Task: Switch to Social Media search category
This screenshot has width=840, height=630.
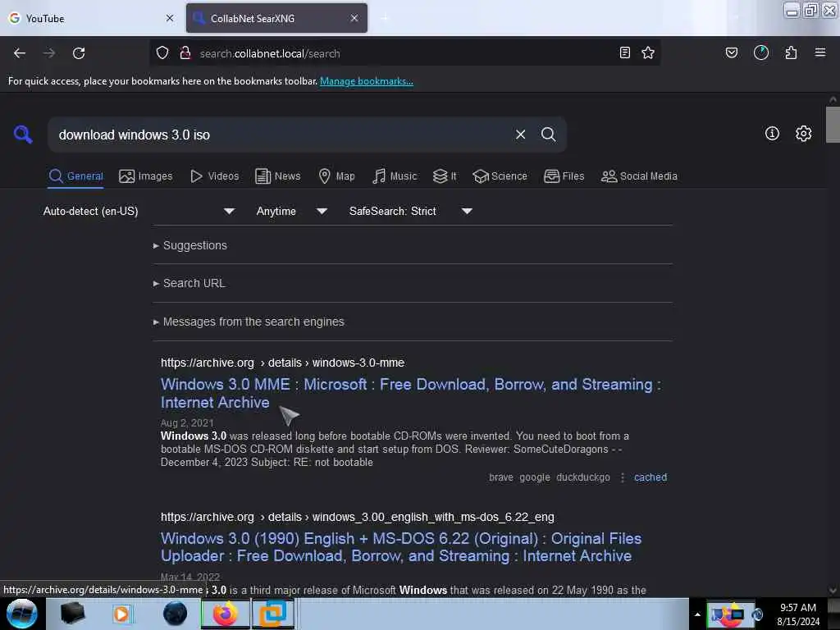Action: click(x=639, y=176)
